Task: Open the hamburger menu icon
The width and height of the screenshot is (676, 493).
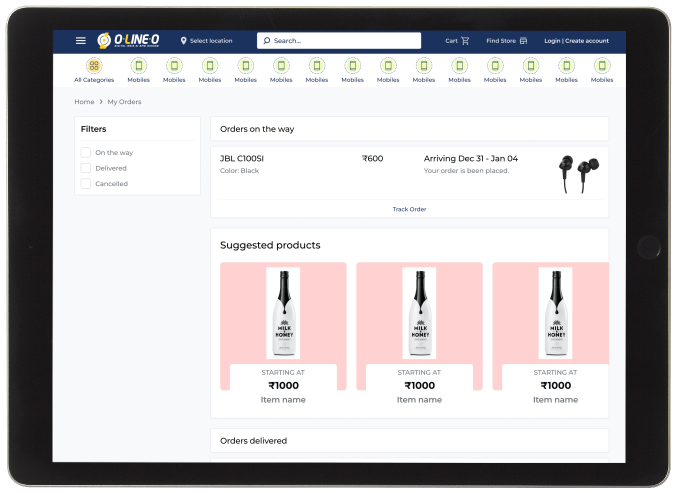Action: point(81,41)
